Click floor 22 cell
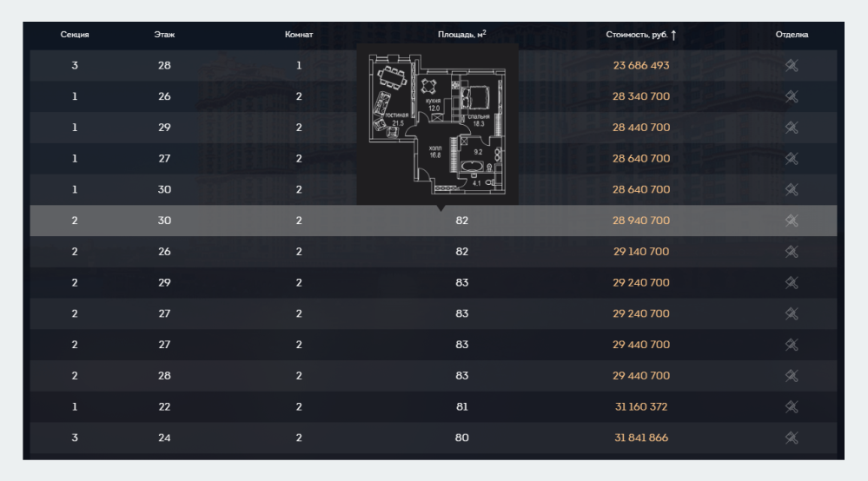The image size is (868, 481). (164, 407)
